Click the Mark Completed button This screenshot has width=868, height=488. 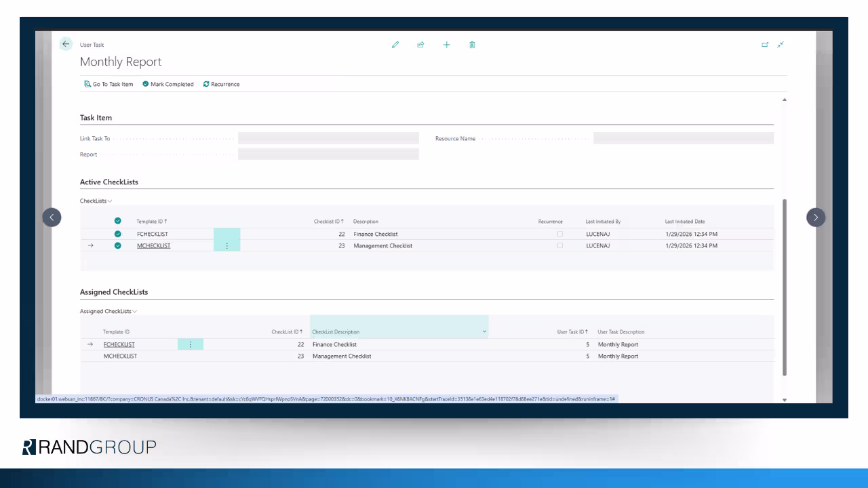167,84
